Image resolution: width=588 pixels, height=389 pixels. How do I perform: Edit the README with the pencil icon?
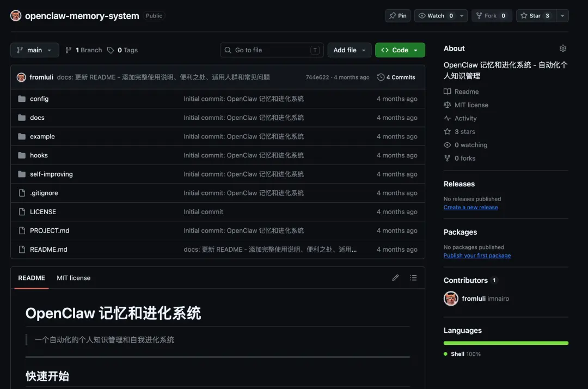pos(395,278)
